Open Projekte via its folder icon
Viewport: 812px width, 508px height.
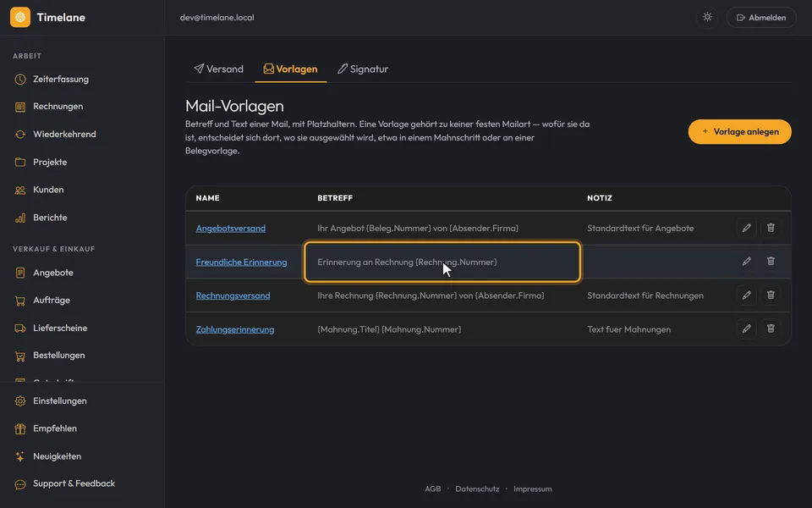(x=20, y=162)
